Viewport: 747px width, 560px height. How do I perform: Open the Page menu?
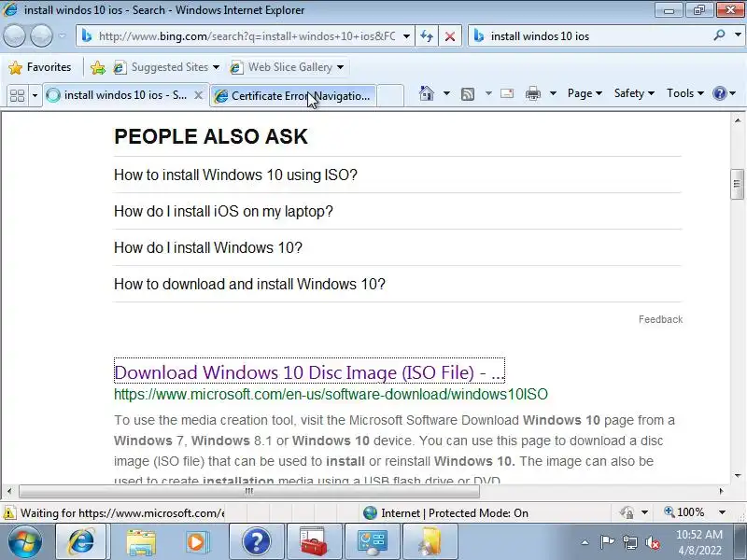click(585, 93)
